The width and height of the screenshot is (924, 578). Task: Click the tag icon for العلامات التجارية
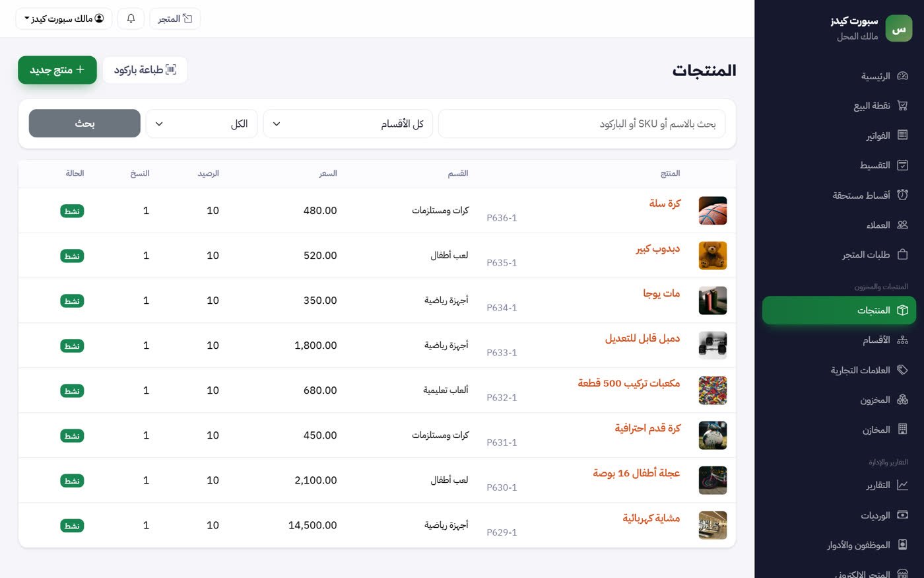(902, 370)
